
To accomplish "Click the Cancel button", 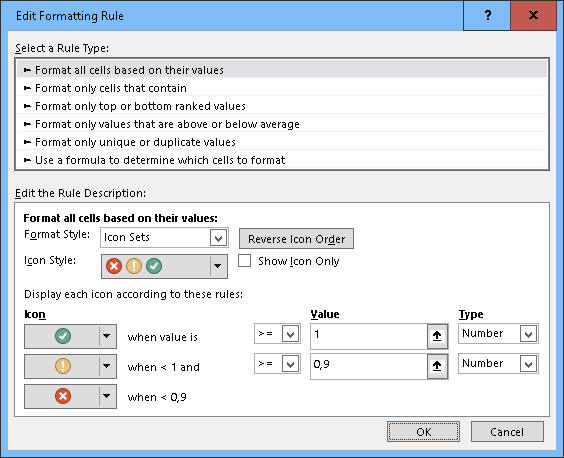I will point(507,431).
